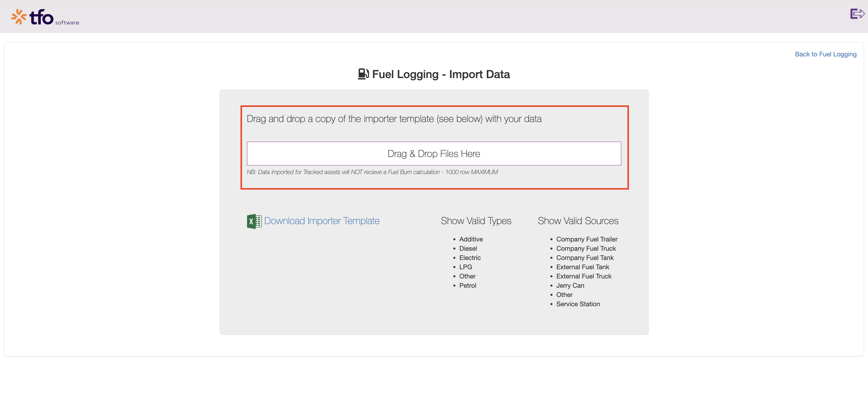The image size is (868, 406).
Task: Select External Fuel Tank source
Action: pos(583,267)
